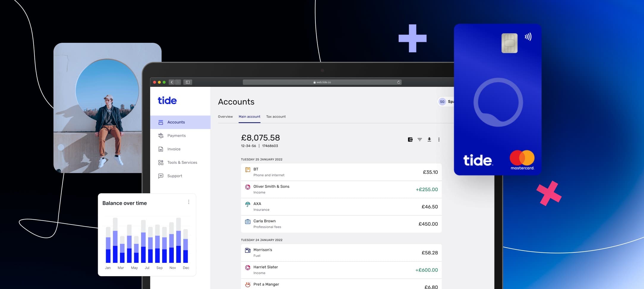Image resolution: width=644 pixels, height=289 pixels.
Task: Click the Balance over time title
Action: (x=124, y=203)
